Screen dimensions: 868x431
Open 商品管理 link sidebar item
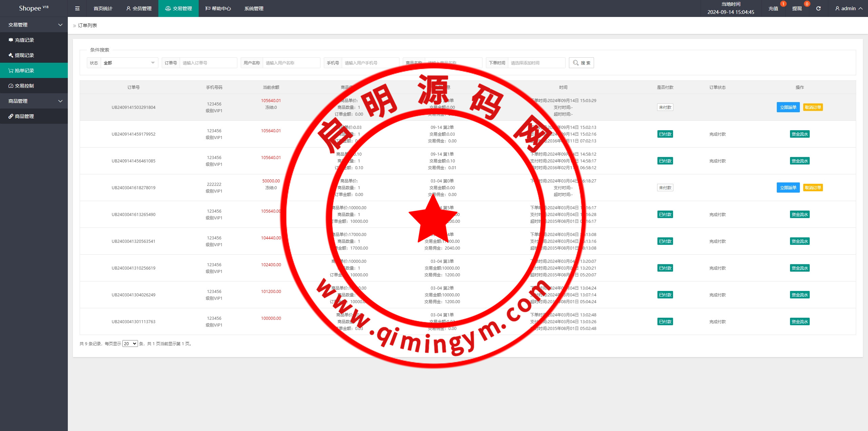pyautogui.click(x=24, y=116)
